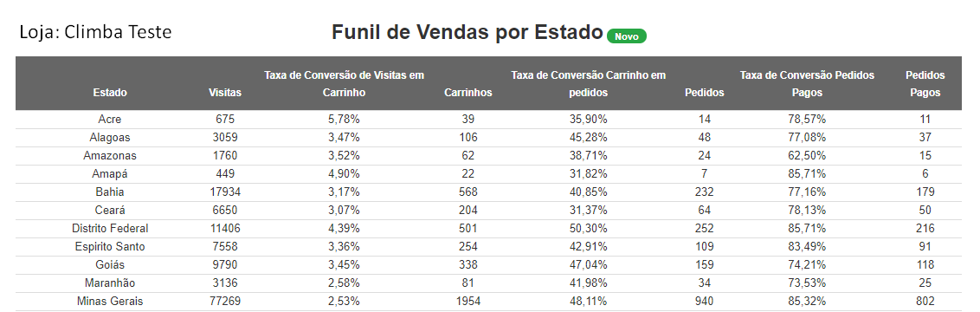Click the Distrito Federal row label
Viewport: 980px width, 312px height.
coord(110,228)
